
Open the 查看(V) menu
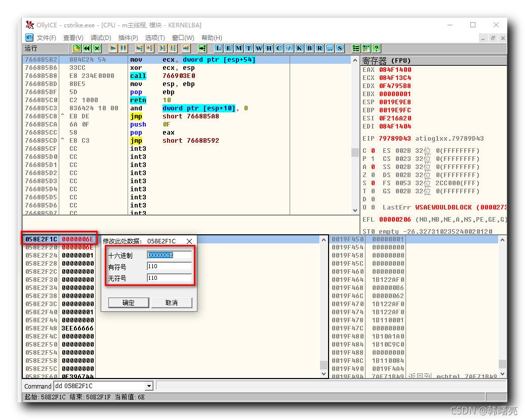73,38
